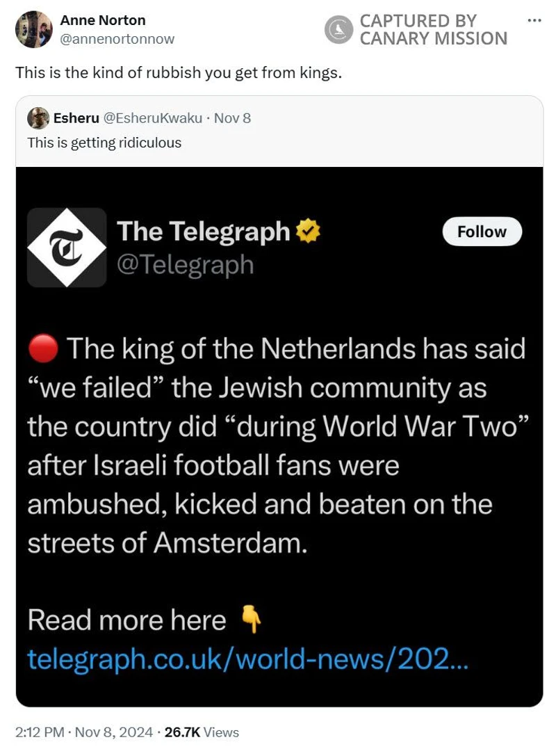The height and width of the screenshot is (756, 556).
Task: Click the "This is getting ridiculous" quoted text
Action: click(x=104, y=143)
